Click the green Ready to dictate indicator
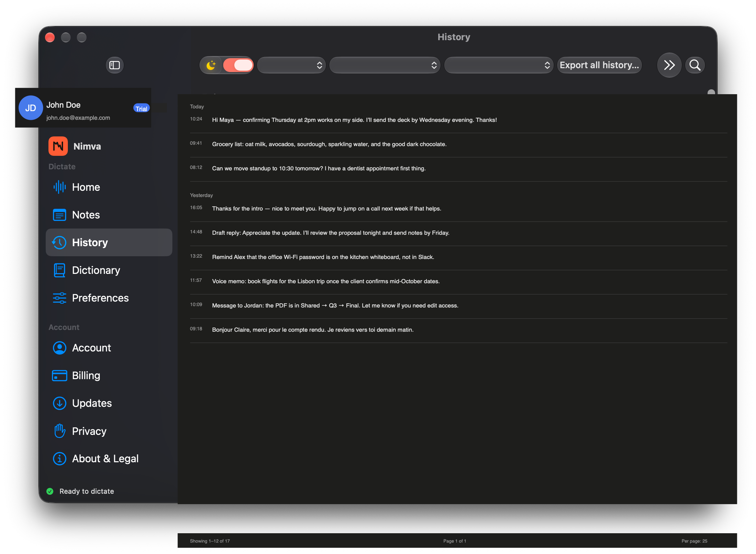This screenshot has width=756, height=554. (50, 491)
